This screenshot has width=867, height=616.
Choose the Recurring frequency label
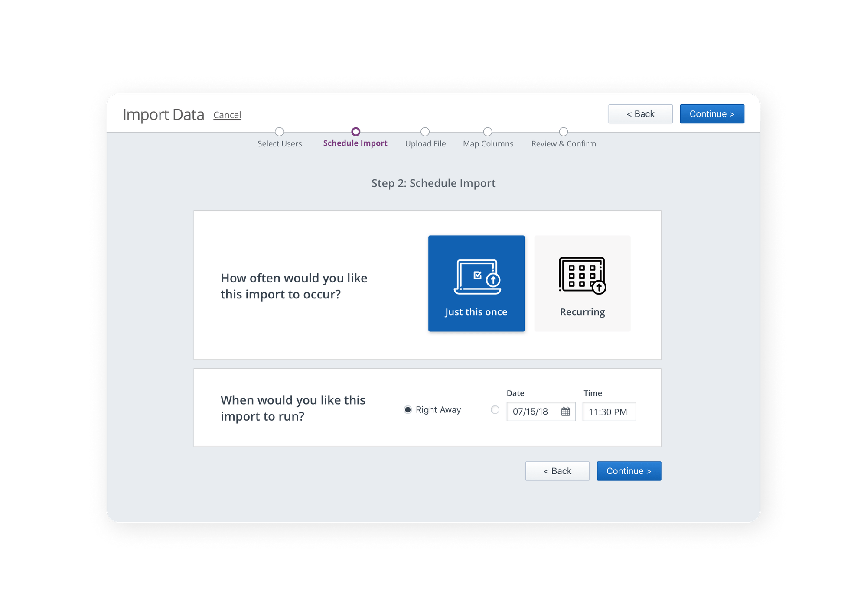[x=582, y=312]
